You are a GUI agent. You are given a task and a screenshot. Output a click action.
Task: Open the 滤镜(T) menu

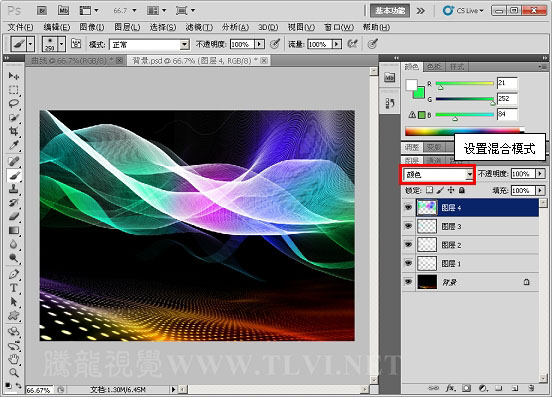click(x=199, y=27)
